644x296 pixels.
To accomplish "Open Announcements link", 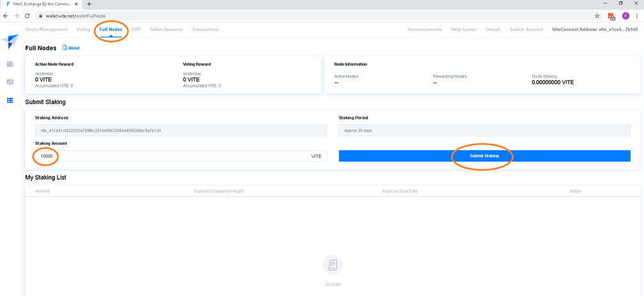I will pos(425,29).
